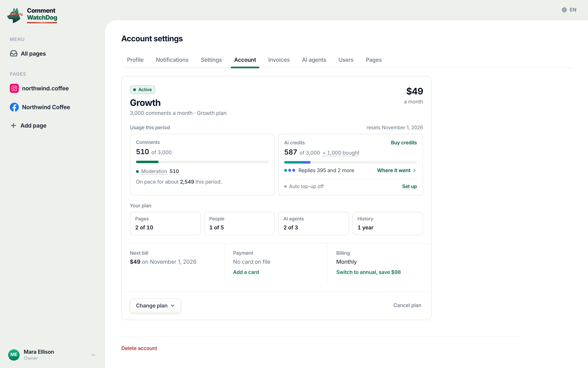Click Switch to annual, save $98
Viewport: 588px width, 368px height.
[368, 272]
